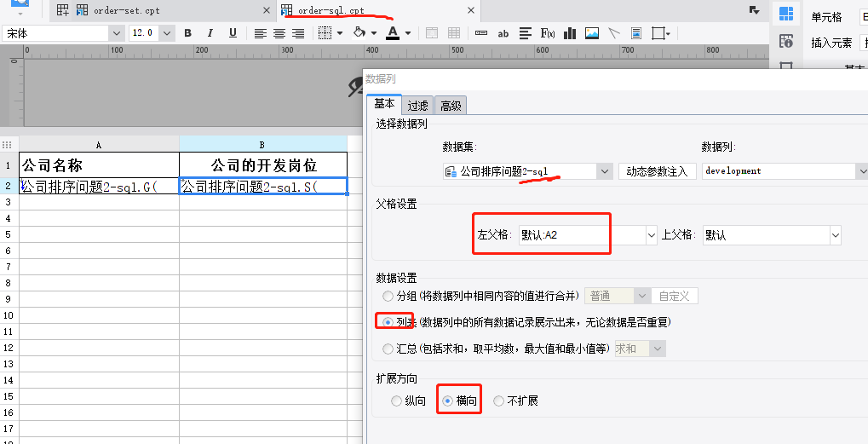
Task: Switch to the 过滤 tab
Action: 418,105
